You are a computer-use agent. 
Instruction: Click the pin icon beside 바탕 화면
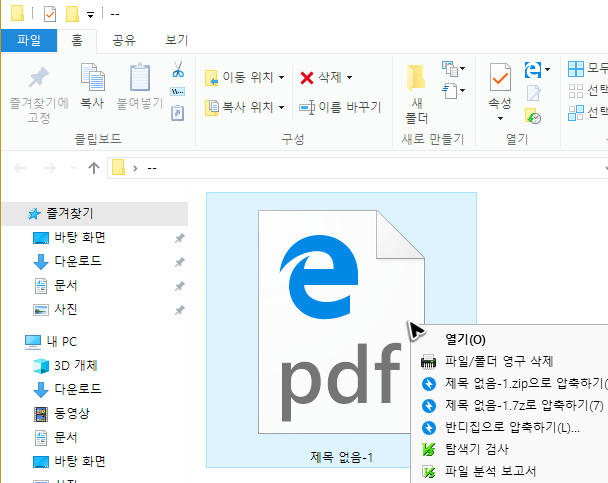click(180, 238)
